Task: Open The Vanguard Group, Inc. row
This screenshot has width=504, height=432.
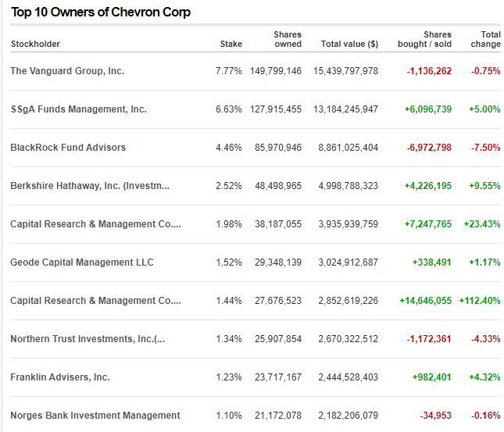Action: click(x=67, y=71)
